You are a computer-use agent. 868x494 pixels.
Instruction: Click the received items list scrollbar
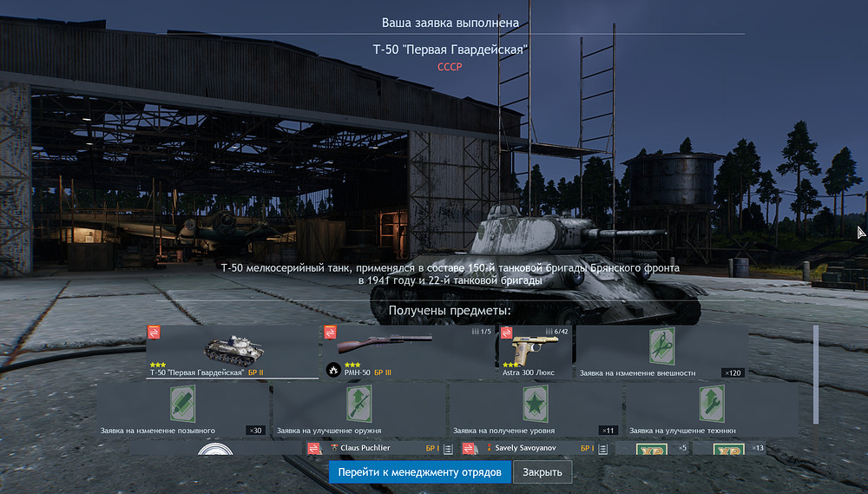pyautogui.click(x=815, y=373)
